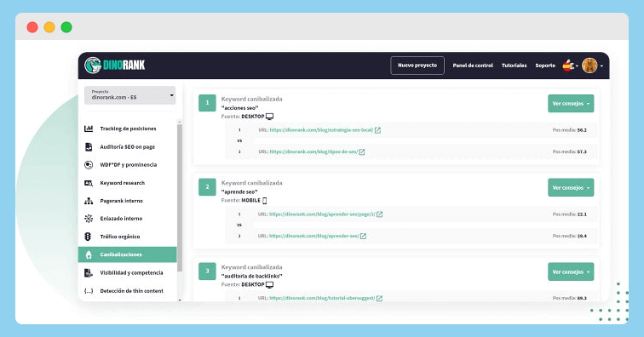Click number badge 3 of third result
Image resolution: width=644 pixels, height=337 pixels.
tap(207, 271)
